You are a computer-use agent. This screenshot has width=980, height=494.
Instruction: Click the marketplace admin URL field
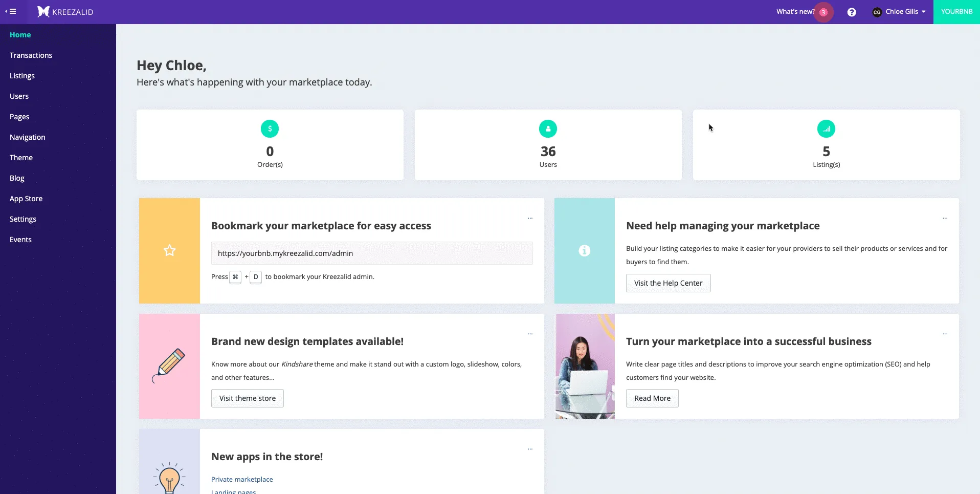point(372,253)
